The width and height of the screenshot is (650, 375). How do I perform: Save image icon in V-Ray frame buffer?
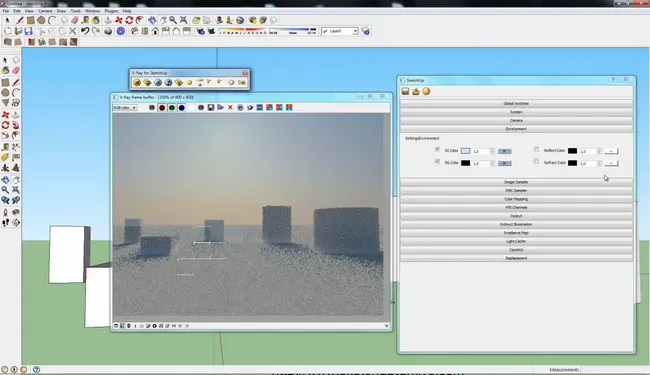(x=211, y=108)
